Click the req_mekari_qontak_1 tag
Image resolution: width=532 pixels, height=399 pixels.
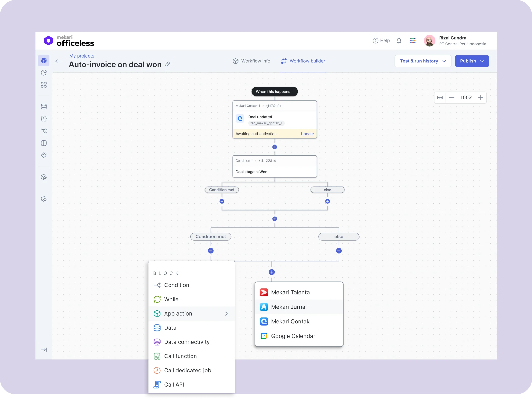pos(266,123)
